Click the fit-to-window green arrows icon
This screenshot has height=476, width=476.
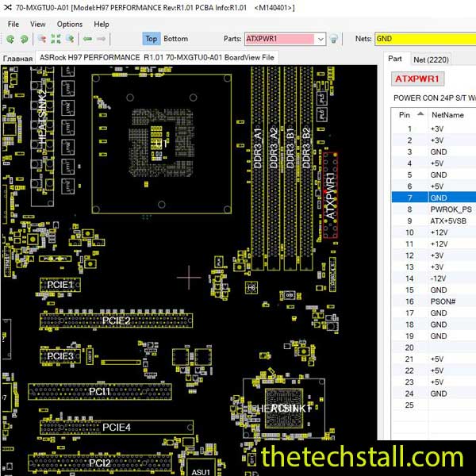(x=56, y=39)
